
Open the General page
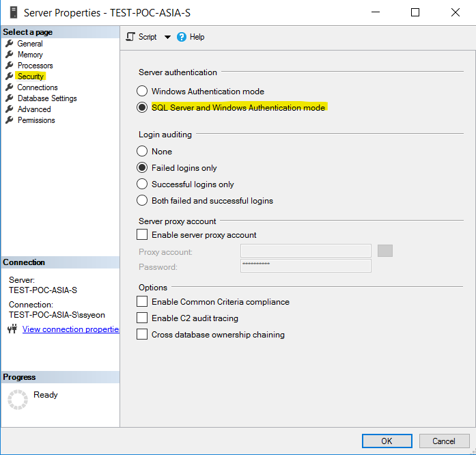pos(30,44)
